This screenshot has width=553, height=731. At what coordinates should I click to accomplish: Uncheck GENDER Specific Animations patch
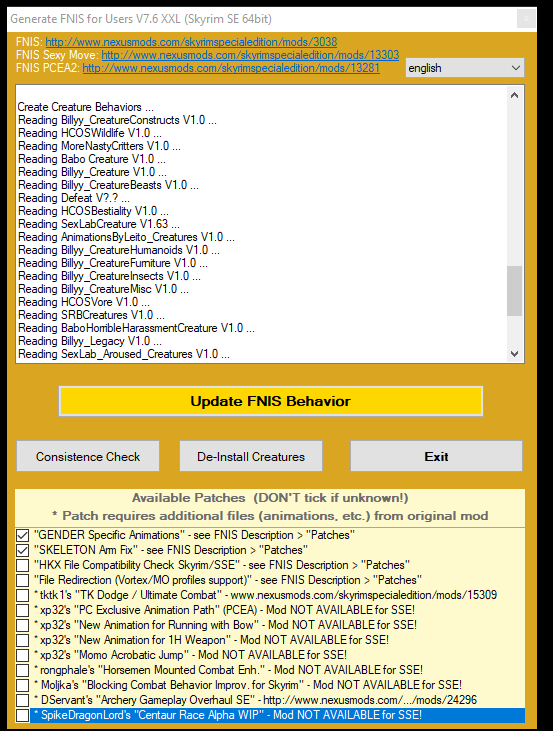(x=22, y=535)
